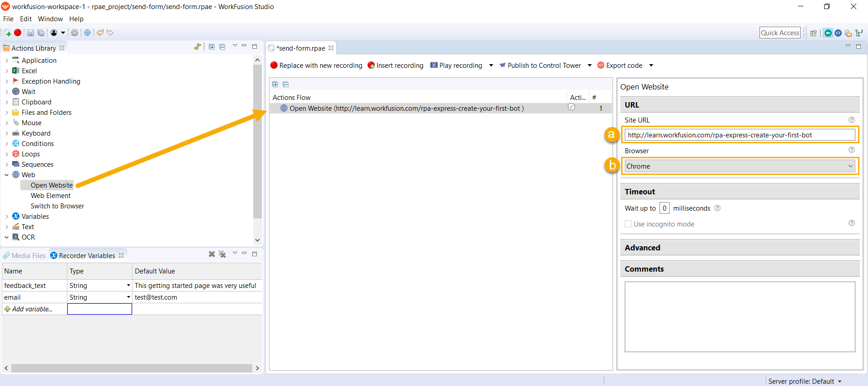Open the Edit menu
868x386 pixels.
pos(26,19)
